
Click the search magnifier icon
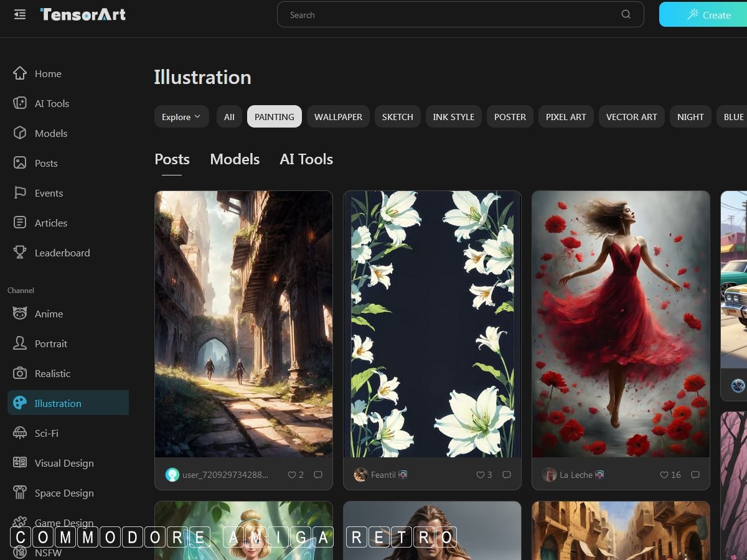[x=626, y=15]
